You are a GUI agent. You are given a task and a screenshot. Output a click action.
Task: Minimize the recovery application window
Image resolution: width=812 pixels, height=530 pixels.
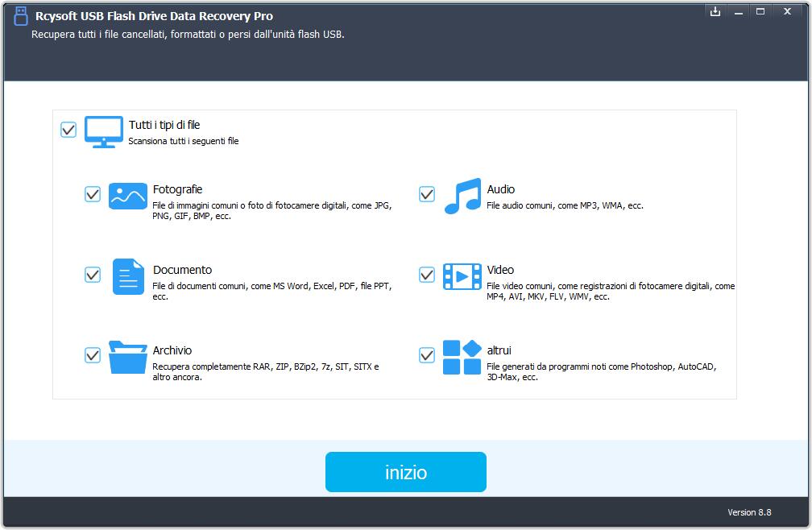738,11
